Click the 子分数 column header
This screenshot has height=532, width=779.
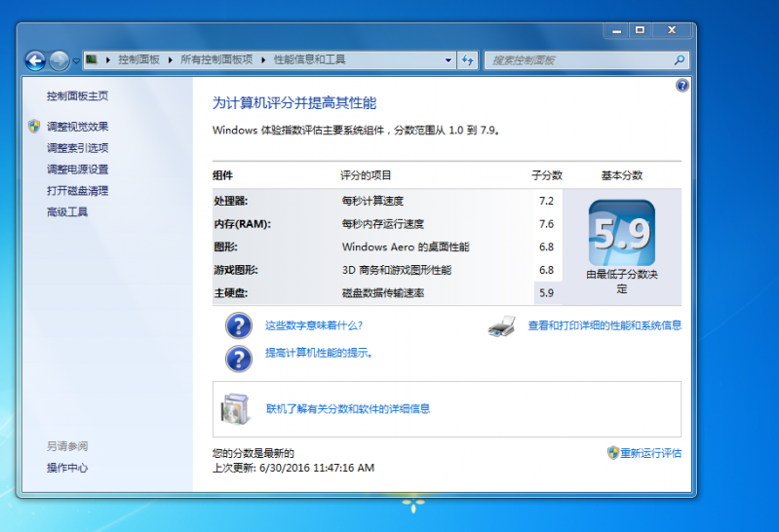(x=547, y=175)
